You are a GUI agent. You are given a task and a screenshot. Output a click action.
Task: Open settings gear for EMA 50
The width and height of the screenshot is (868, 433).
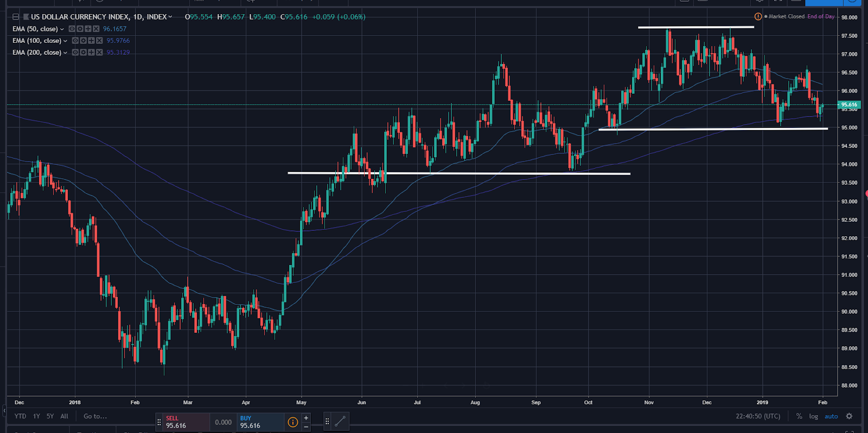pos(80,29)
